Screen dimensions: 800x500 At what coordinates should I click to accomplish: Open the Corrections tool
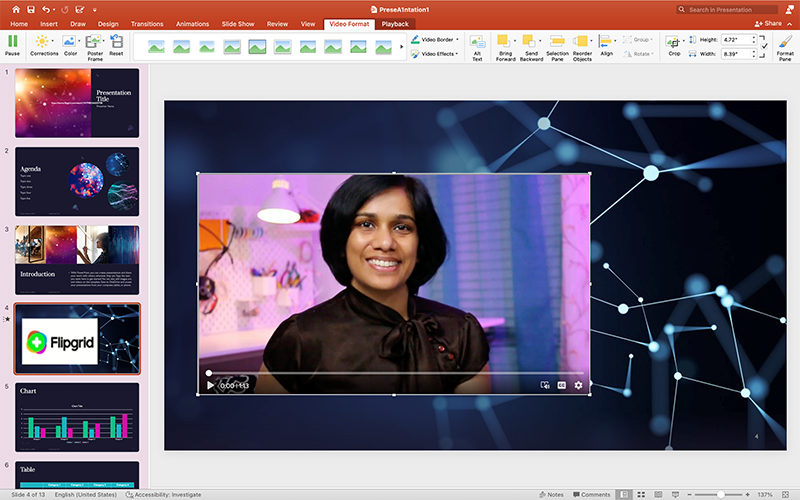pos(43,45)
